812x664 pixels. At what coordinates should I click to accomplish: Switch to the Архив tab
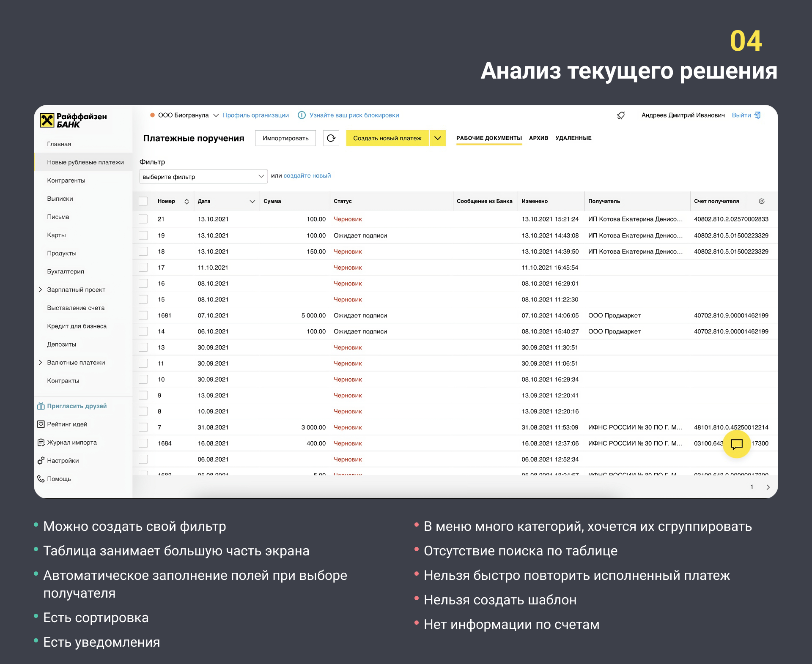click(538, 138)
